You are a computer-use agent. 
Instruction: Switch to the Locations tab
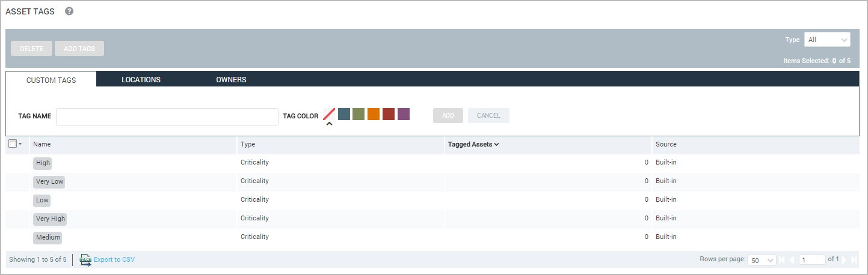[x=141, y=80]
